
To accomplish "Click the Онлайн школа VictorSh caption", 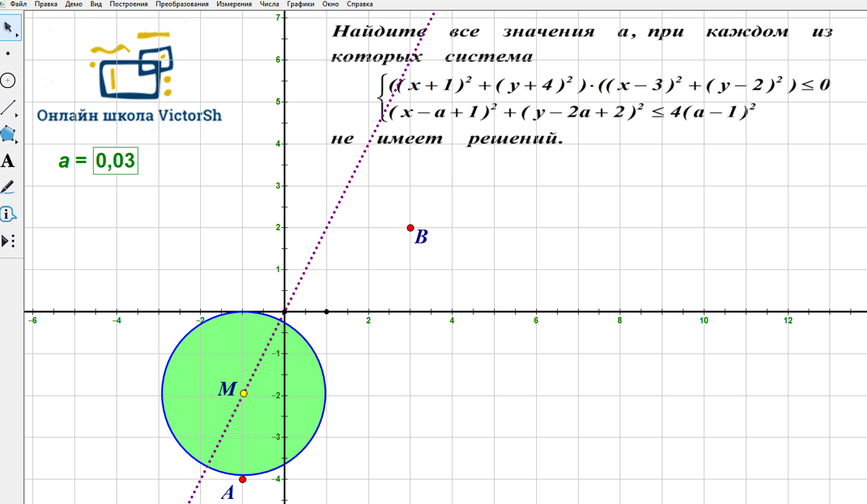I will [x=129, y=115].
